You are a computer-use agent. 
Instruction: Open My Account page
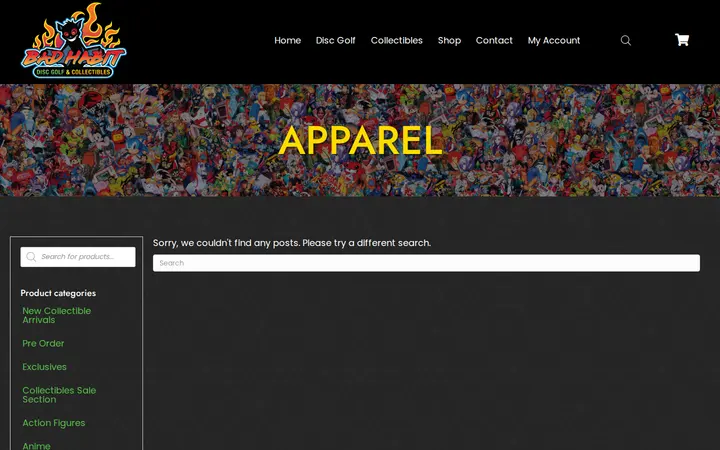tap(554, 40)
